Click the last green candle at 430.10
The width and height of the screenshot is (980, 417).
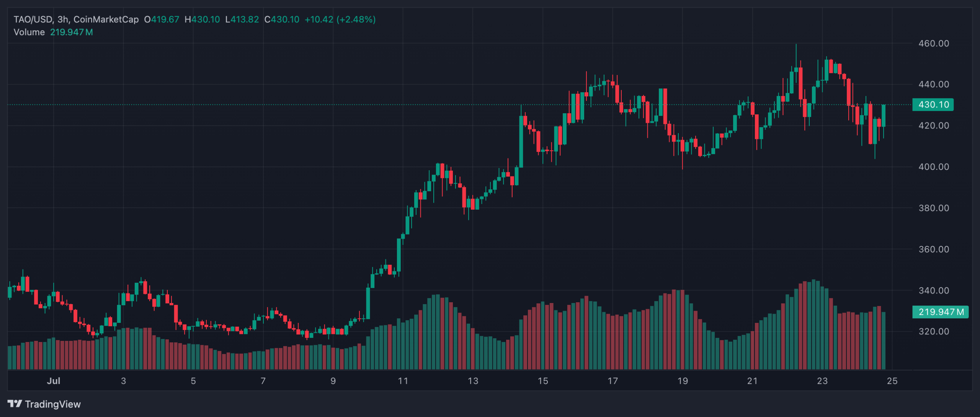click(884, 116)
